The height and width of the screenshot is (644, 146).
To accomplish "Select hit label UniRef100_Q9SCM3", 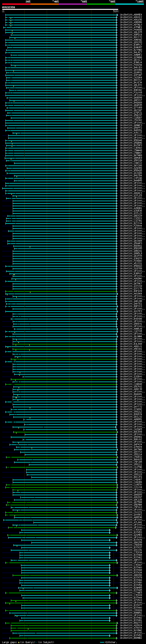I will [131, 42].
